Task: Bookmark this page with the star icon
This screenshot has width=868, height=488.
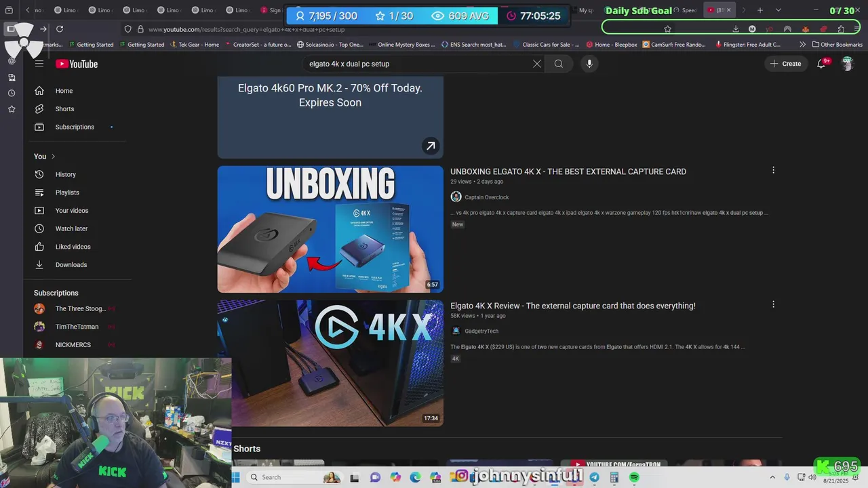Action: coord(667,29)
